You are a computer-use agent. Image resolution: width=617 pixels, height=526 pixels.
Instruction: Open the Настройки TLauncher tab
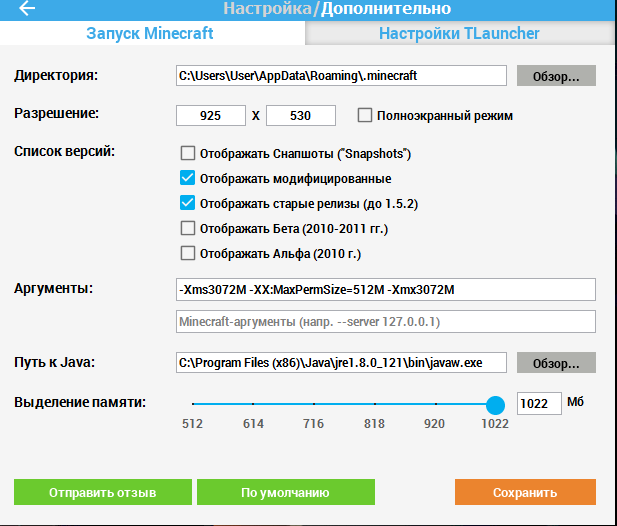pos(459,33)
